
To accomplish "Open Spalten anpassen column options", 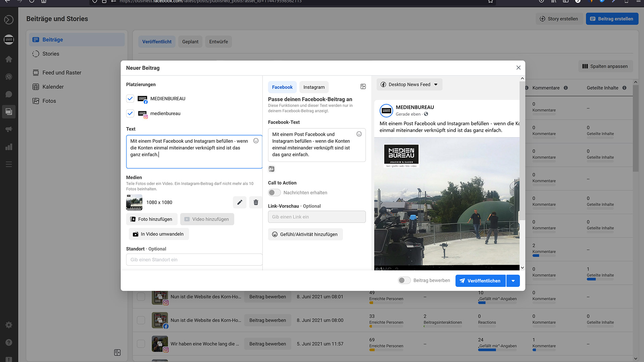I will click(605, 66).
